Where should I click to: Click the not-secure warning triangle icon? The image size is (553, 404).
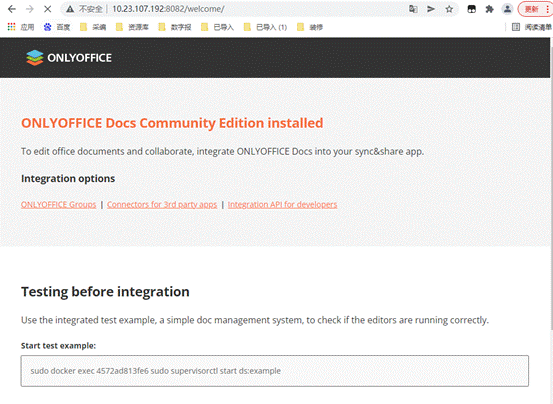coord(70,9)
